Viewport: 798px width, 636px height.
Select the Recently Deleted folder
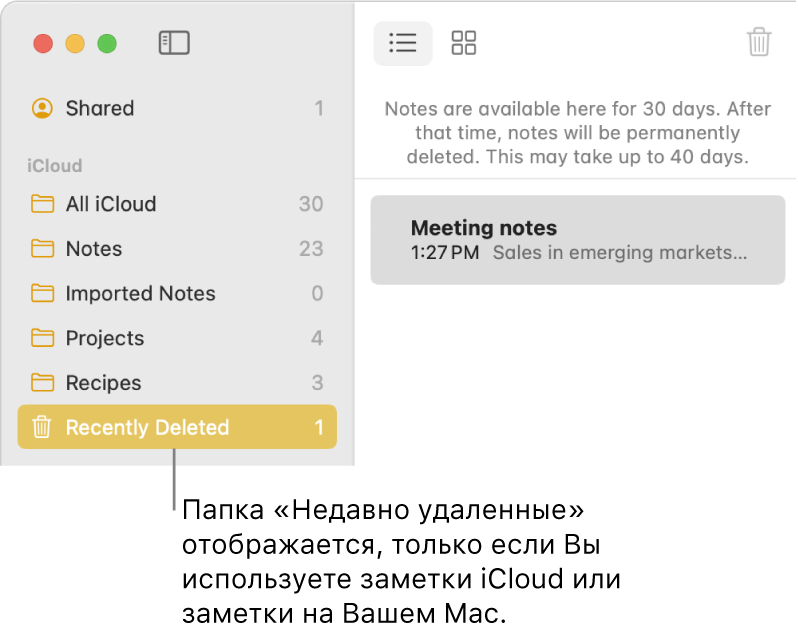click(x=177, y=427)
